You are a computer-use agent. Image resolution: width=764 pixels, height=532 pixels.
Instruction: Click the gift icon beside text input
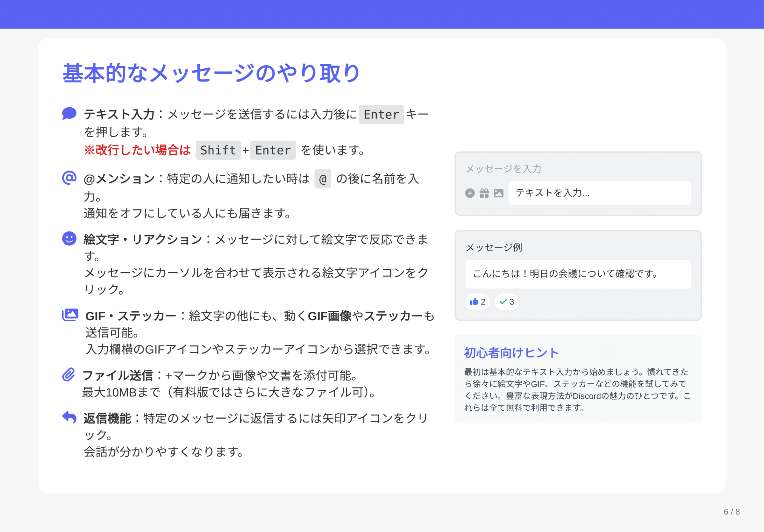(x=484, y=193)
